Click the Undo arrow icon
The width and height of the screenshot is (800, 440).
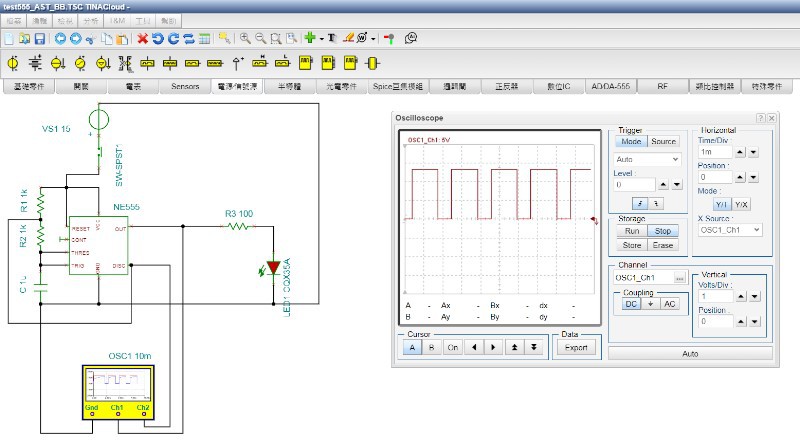tap(157, 38)
